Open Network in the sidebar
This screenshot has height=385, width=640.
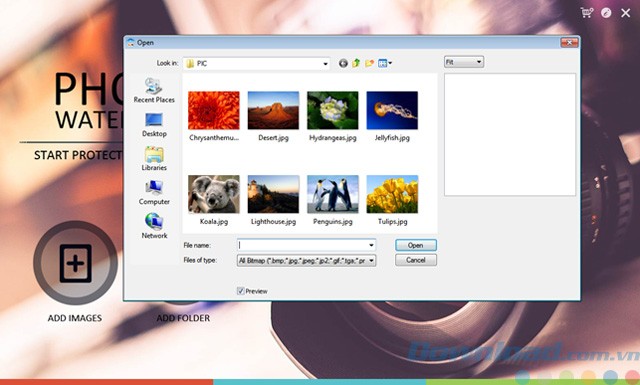point(154,226)
